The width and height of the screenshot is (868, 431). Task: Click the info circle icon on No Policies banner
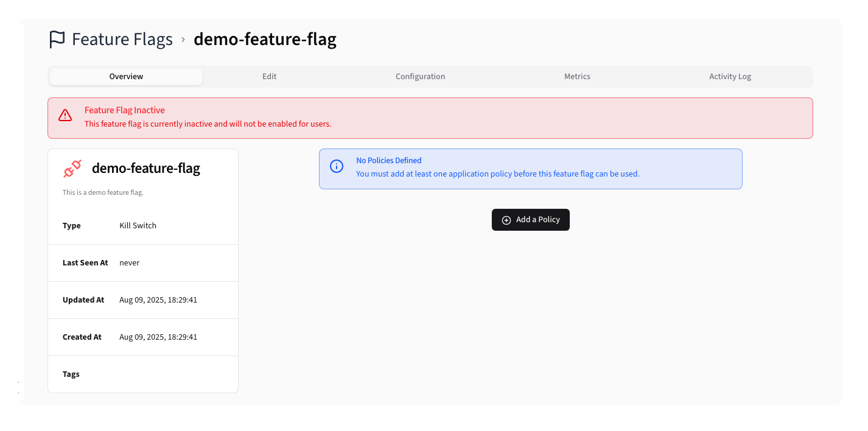[x=336, y=166]
